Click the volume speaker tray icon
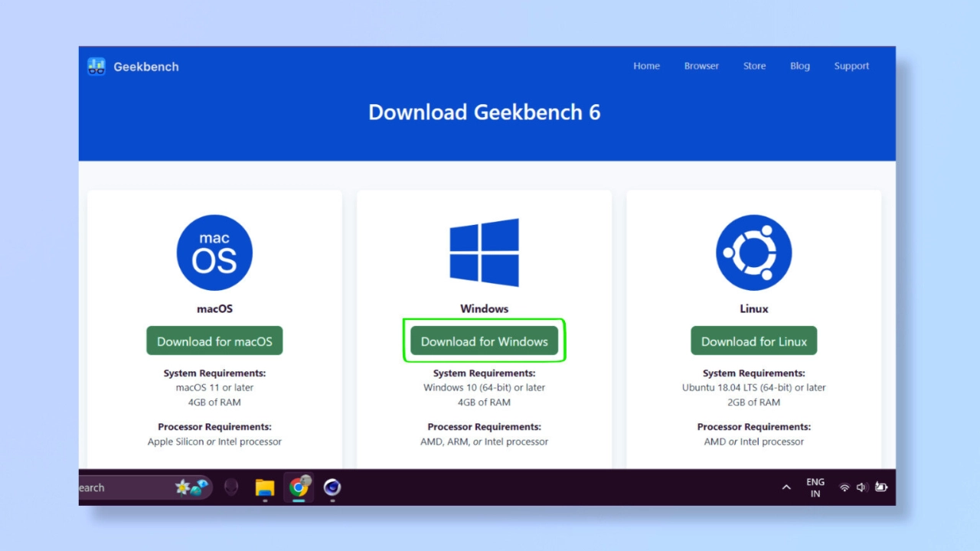The width and height of the screenshot is (980, 551). click(862, 487)
